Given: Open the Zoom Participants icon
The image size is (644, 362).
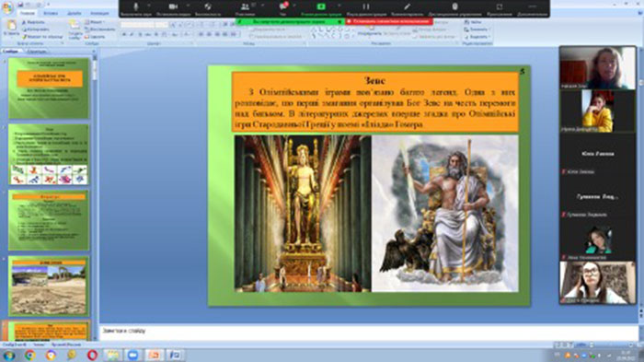Looking at the screenshot, I should (x=245, y=6).
